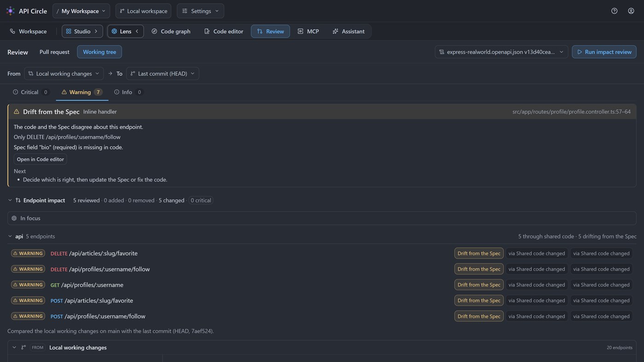
Task: Switch to the Code graph tab
Action: point(171,31)
